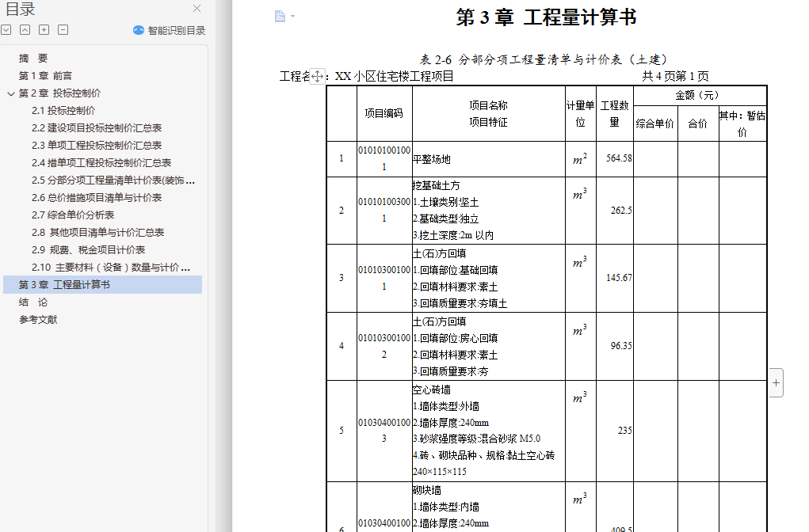Open section 2.2 建设项目投标控制价汇总表

97,127
